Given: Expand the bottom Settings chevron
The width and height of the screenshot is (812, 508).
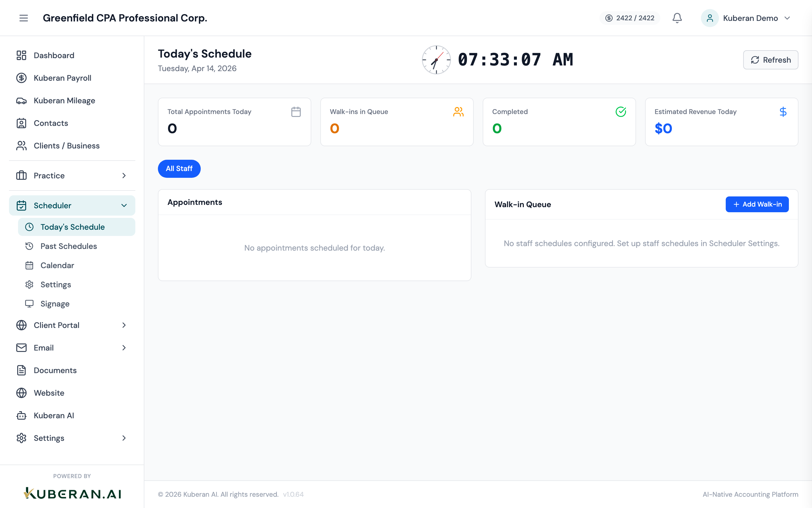Looking at the screenshot, I should pyautogui.click(x=124, y=438).
